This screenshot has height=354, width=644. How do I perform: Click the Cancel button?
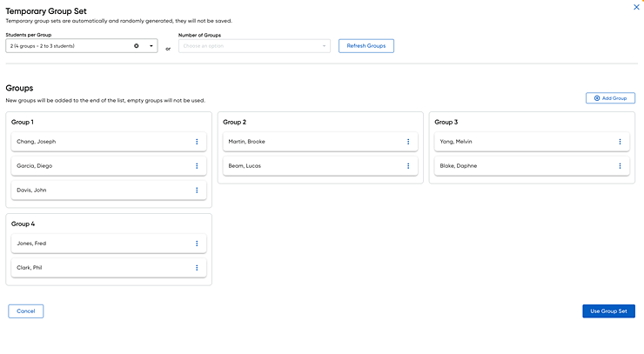pos(26,311)
